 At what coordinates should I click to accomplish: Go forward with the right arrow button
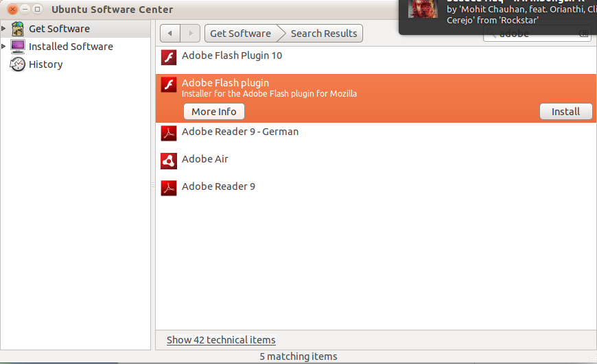click(x=190, y=34)
